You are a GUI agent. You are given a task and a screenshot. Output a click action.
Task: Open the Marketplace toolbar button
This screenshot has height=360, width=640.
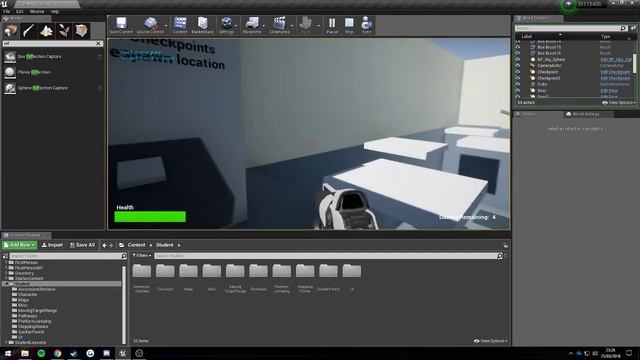coord(202,25)
